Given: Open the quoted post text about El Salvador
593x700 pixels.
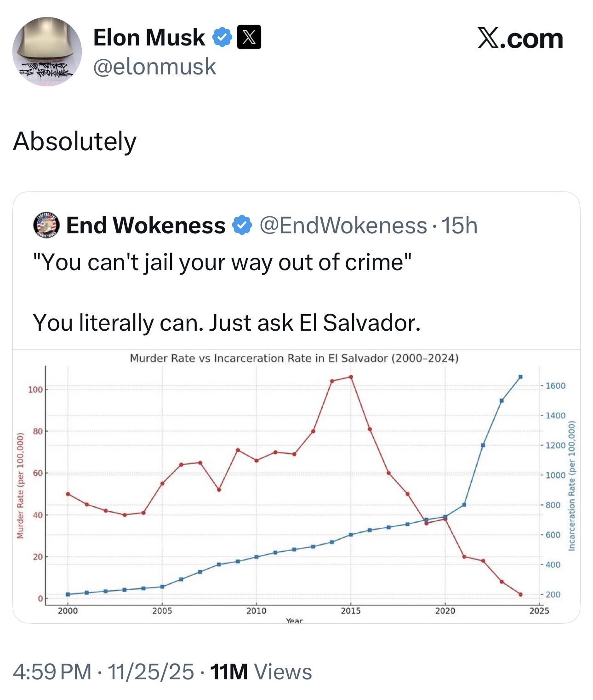Looking at the screenshot, I should 226,292.
